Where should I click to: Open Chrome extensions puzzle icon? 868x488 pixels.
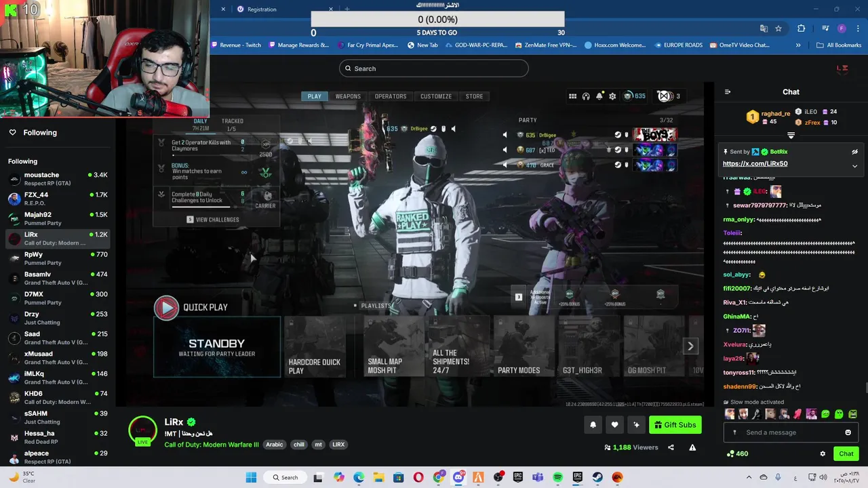[x=801, y=28]
